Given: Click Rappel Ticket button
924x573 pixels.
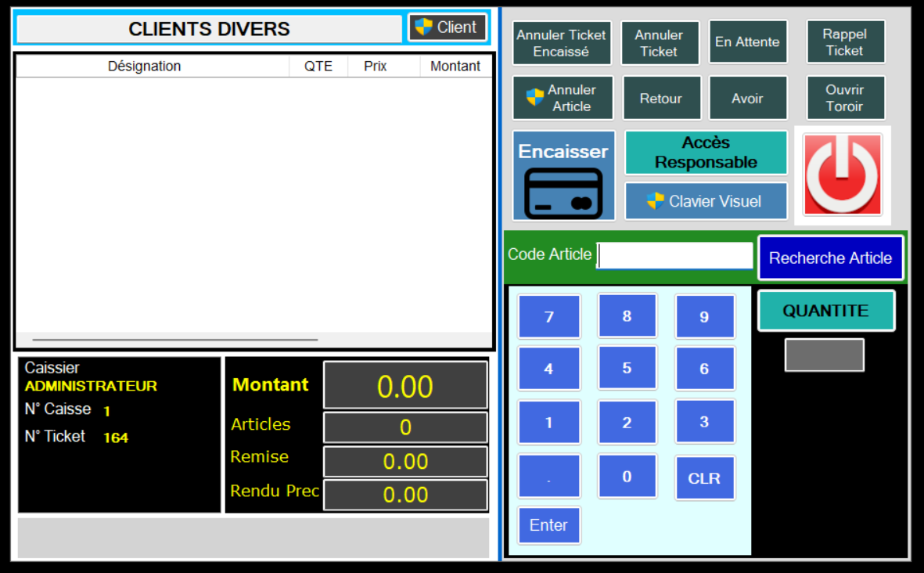Looking at the screenshot, I should [845, 42].
